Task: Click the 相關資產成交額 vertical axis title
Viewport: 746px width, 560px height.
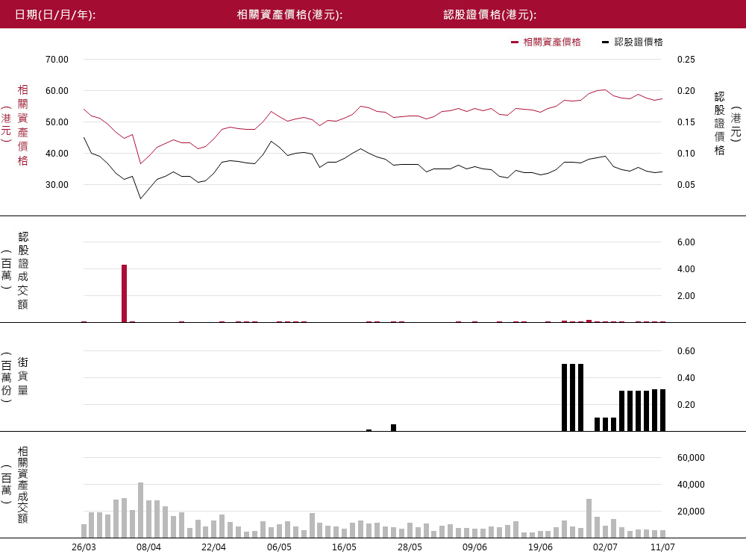Action: pos(23,485)
